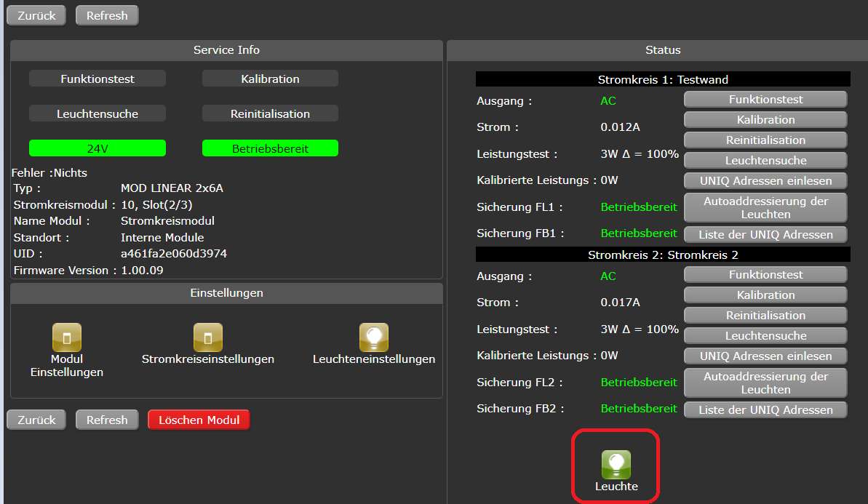868x504 pixels.
Task: Open Modul Einstellungen icon
Action: tap(67, 337)
